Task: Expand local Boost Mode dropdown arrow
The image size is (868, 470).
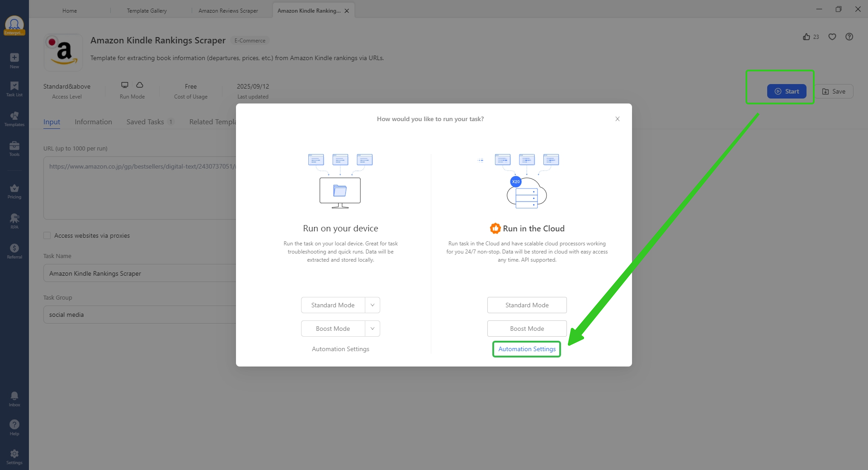Action: 373,329
